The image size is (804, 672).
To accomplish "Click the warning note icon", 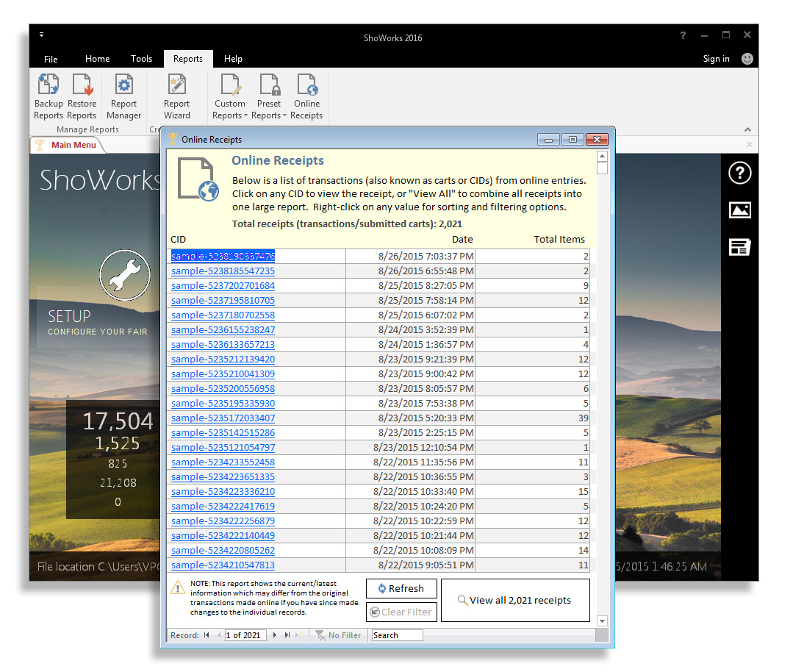I will 177,587.
